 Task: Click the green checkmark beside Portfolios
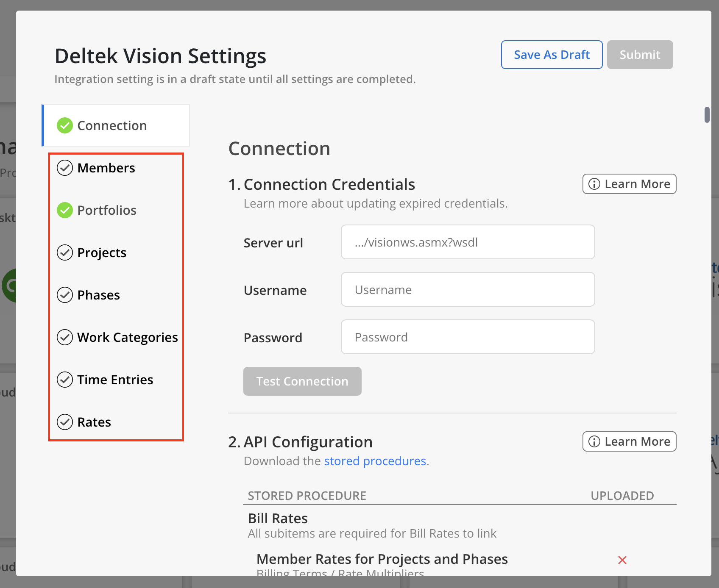coord(65,210)
